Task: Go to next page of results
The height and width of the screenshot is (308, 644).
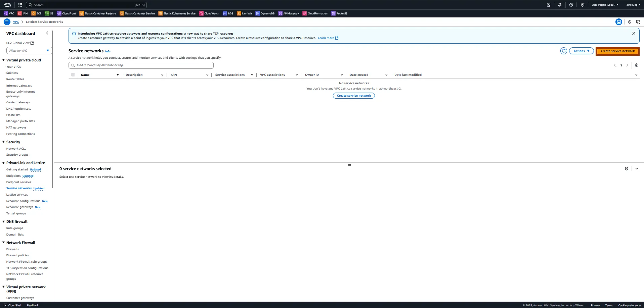Action: click(627, 65)
